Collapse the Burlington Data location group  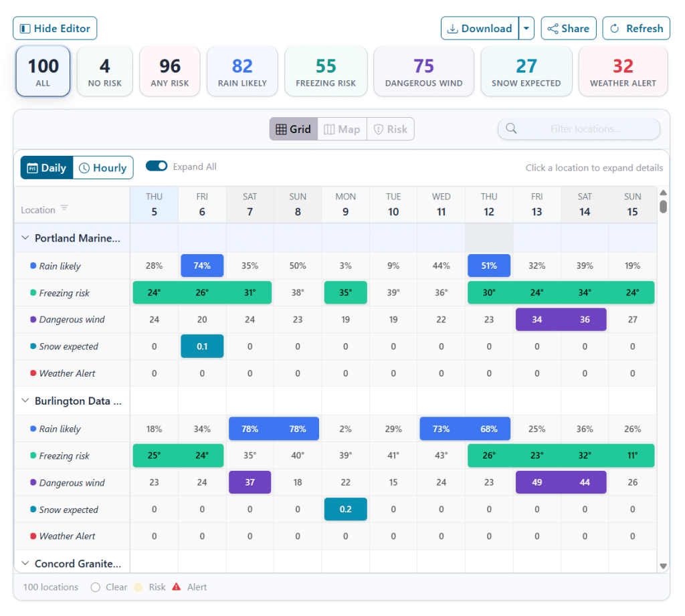26,401
